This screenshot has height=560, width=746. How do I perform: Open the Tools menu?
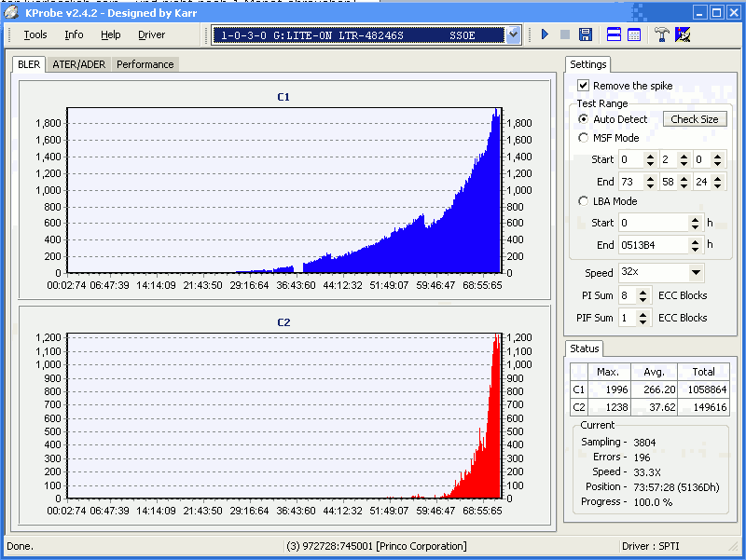[35, 34]
